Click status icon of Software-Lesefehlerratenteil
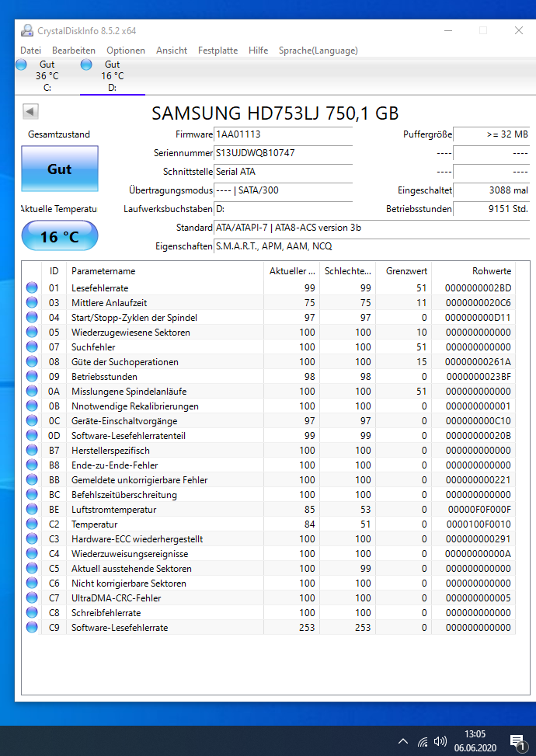The height and width of the screenshot is (756, 536). tap(32, 435)
